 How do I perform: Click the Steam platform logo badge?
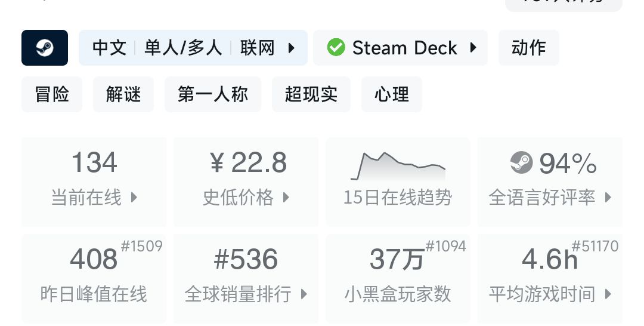pyautogui.click(x=45, y=48)
